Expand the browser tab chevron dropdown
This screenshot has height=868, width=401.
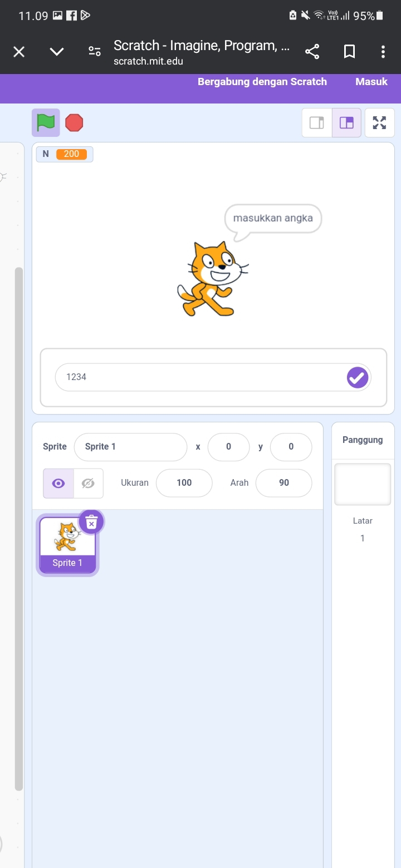[x=57, y=52]
